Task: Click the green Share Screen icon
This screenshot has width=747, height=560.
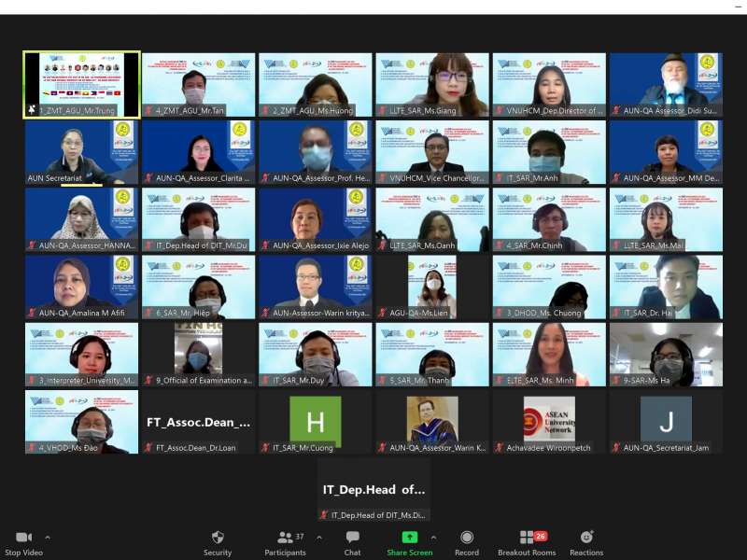Action: pyautogui.click(x=409, y=538)
